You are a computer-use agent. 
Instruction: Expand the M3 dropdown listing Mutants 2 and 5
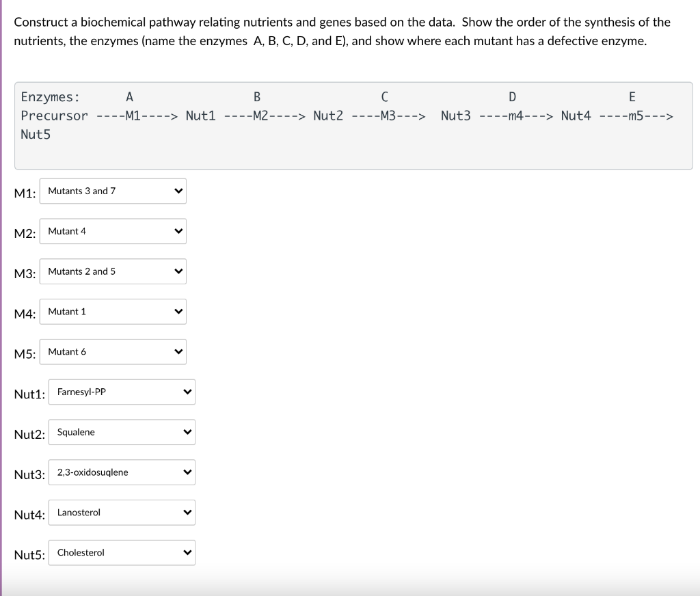coord(113,271)
